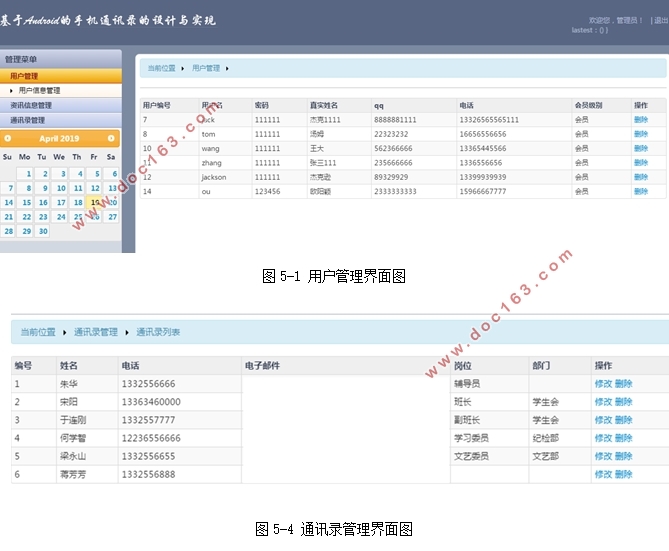The height and width of the screenshot is (551, 669).
Task: Click April 2019 calendar title
Action: 59,138
